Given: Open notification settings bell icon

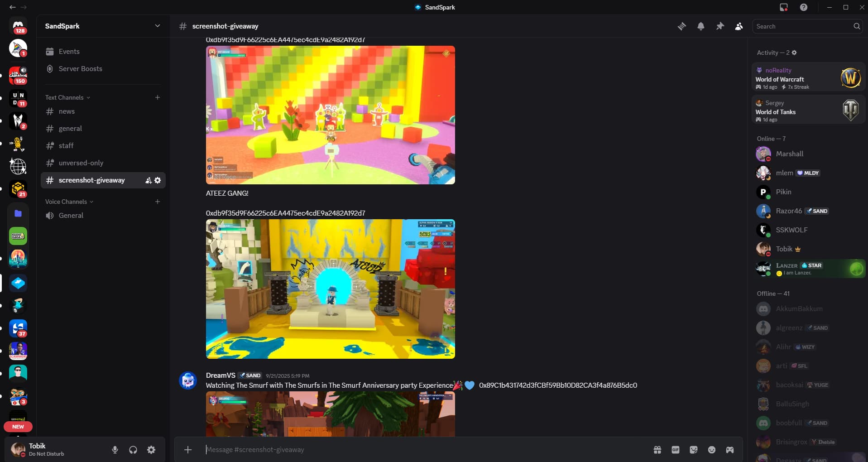Looking at the screenshot, I should [x=700, y=26].
